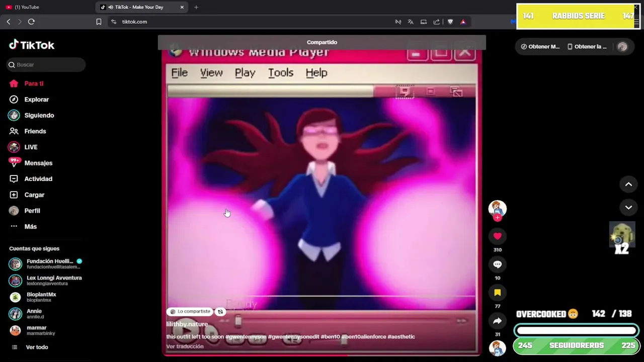This screenshot has height=362, width=644.
Task: Click the Obtener M... button
Action: (540, 47)
